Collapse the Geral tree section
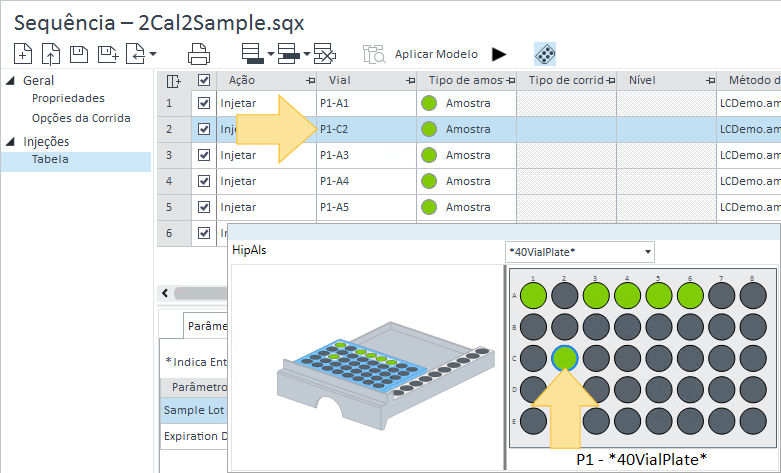Viewport: 781px width, 473px height. coord(10,81)
